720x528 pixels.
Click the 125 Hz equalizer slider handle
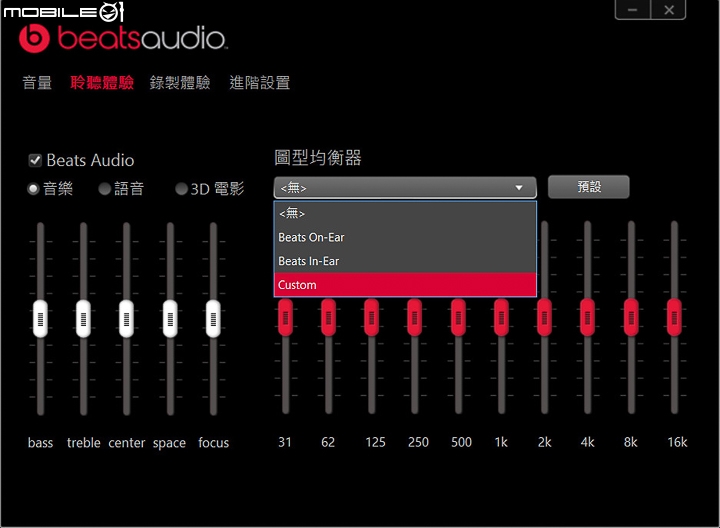point(372,317)
